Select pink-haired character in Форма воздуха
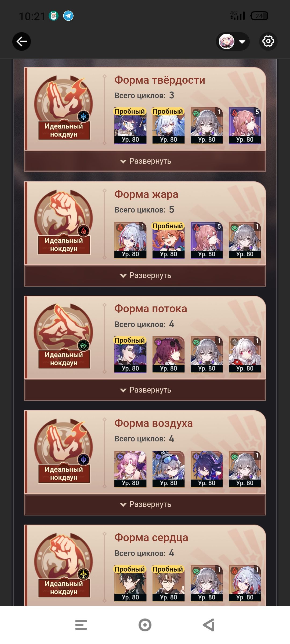The width and height of the screenshot is (290, 644). pyautogui.click(x=130, y=469)
